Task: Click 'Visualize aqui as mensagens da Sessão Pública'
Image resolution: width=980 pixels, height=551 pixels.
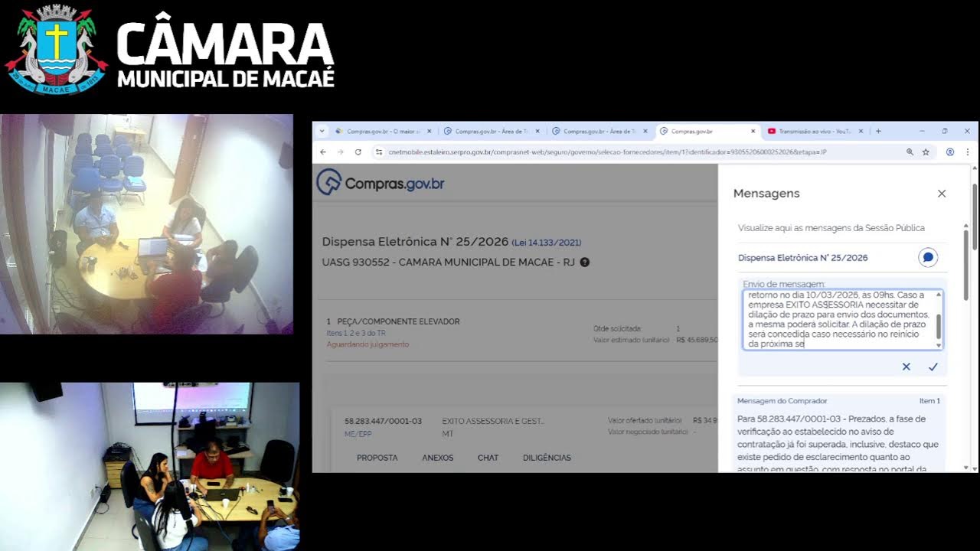Action: [831, 228]
